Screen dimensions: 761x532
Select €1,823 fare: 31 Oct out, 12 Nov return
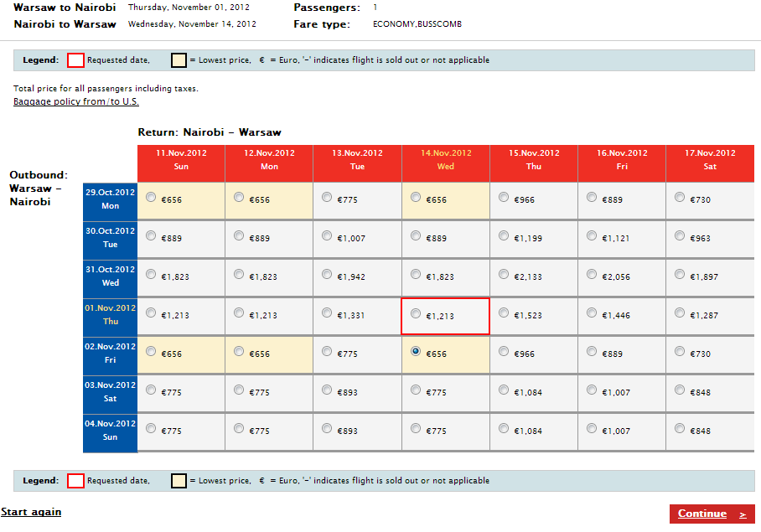[239, 274]
